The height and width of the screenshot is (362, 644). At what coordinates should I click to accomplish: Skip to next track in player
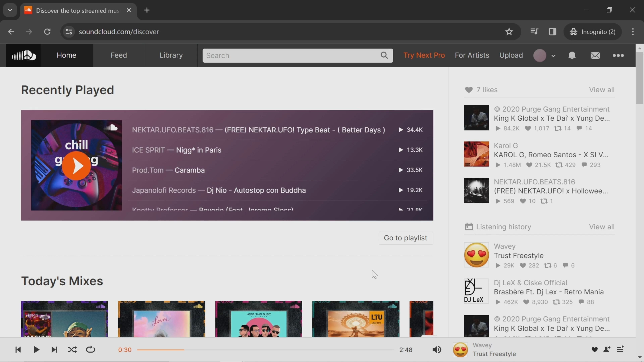[x=54, y=349]
